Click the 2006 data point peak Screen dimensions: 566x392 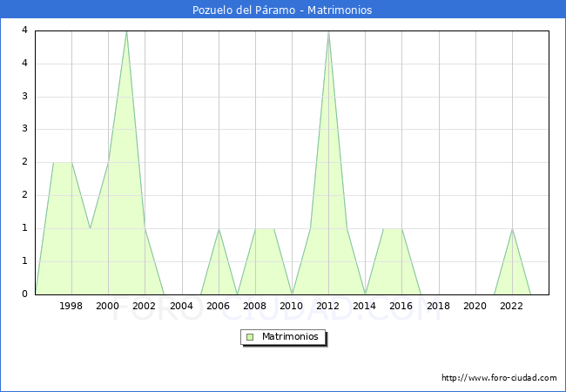point(219,229)
